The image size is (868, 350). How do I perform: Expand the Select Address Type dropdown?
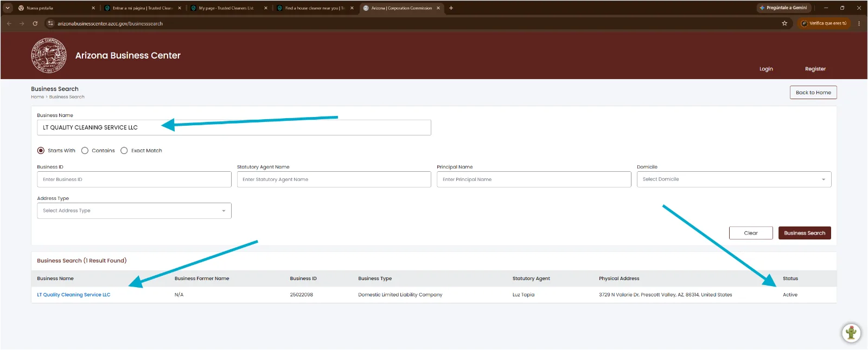point(134,211)
